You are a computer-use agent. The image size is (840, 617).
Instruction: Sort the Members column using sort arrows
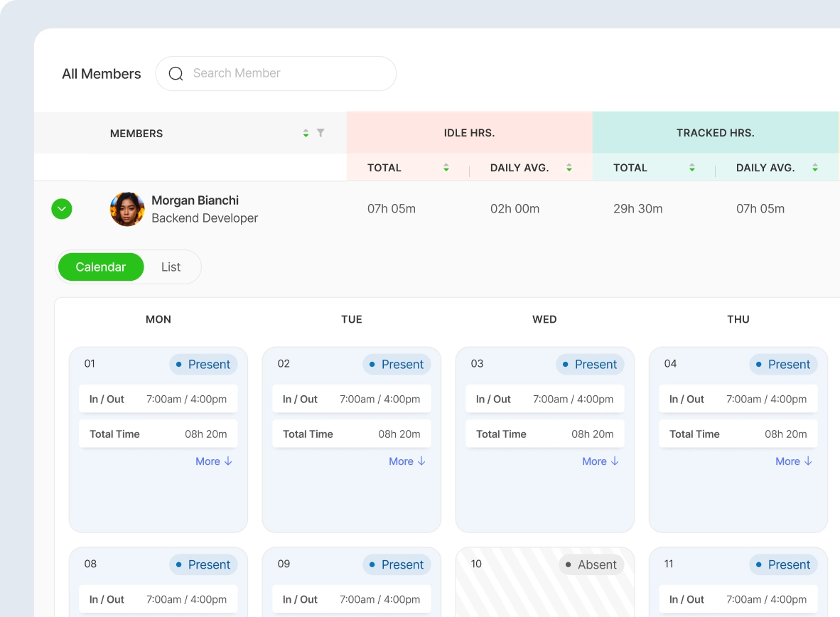[306, 133]
